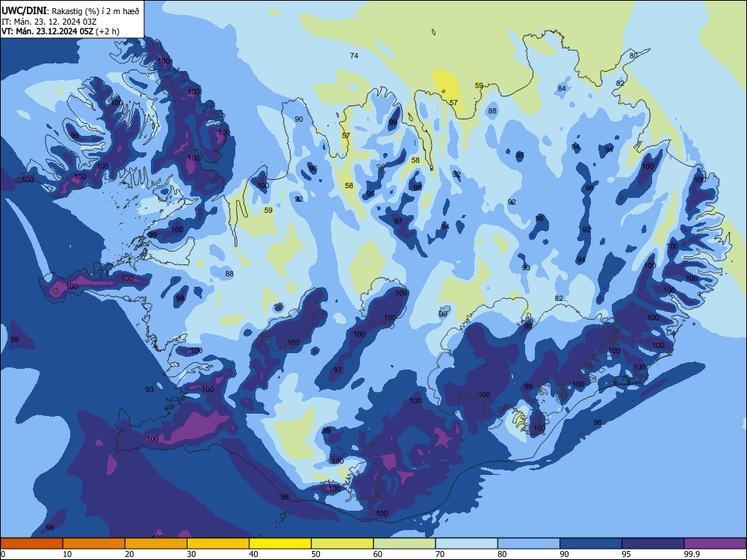747x560 pixels.
Task: Click the legend tick label '70'
Action: [440, 554]
